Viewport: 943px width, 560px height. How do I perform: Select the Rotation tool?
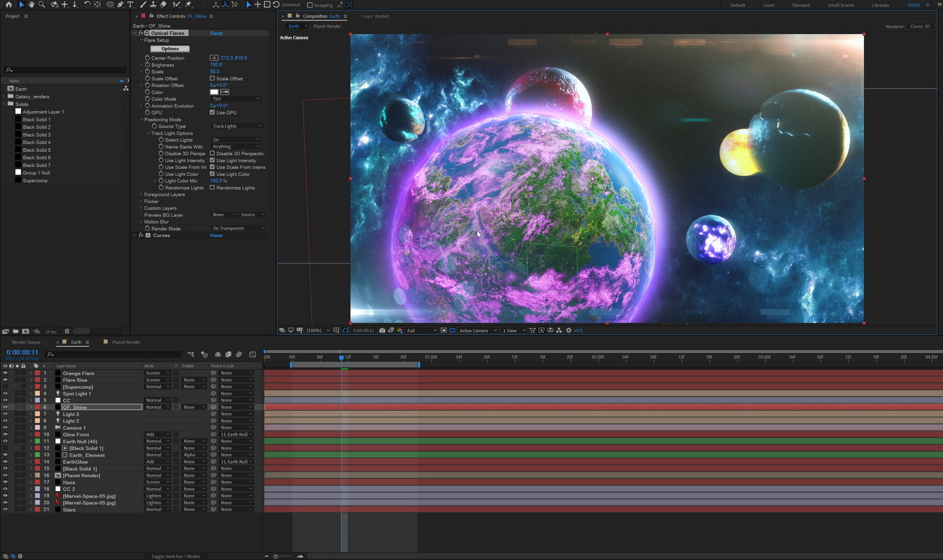pyautogui.click(x=87, y=5)
